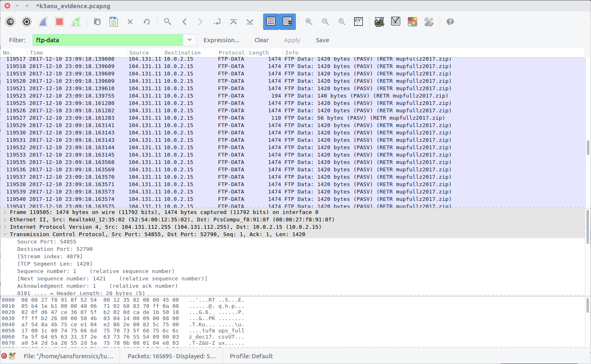Expand the Internet Protocol Version 4 tree
Image resolution: width=591 pixels, height=364 pixels.
click(x=5, y=227)
